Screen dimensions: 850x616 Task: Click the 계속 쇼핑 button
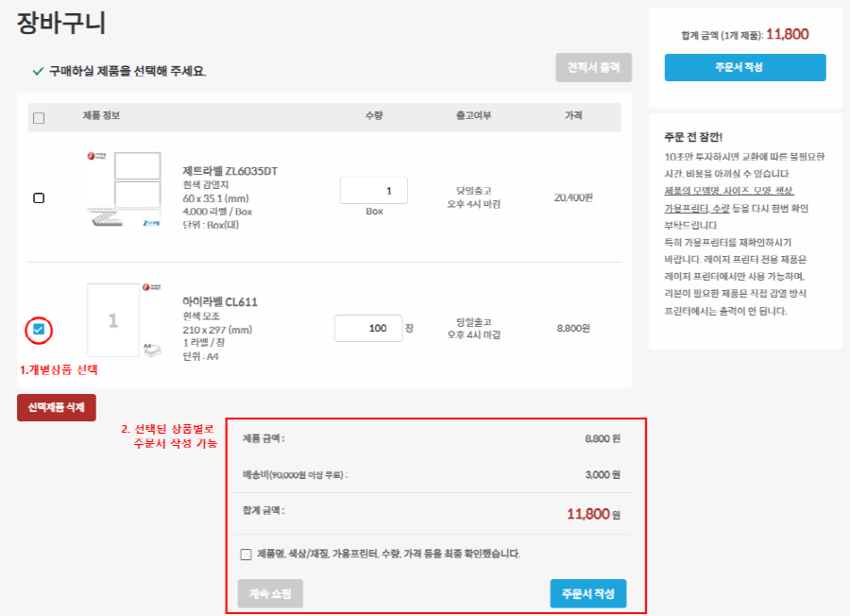pyautogui.click(x=270, y=593)
